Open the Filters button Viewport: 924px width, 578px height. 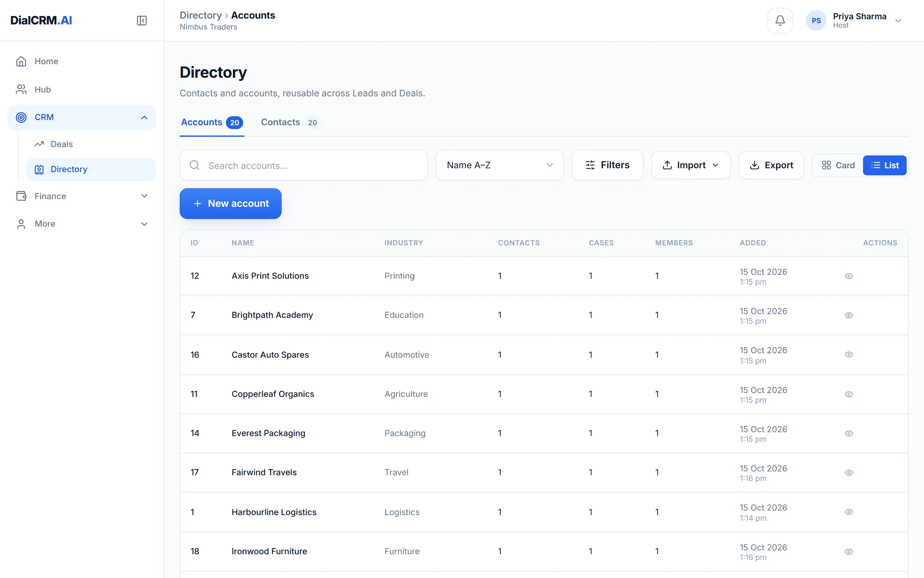pos(607,165)
